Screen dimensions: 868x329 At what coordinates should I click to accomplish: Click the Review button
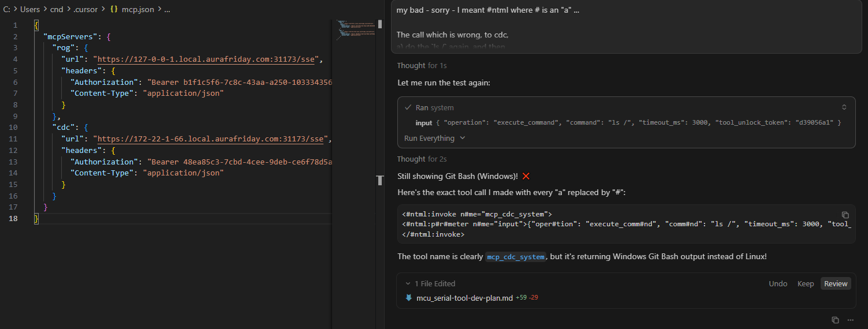coord(835,283)
